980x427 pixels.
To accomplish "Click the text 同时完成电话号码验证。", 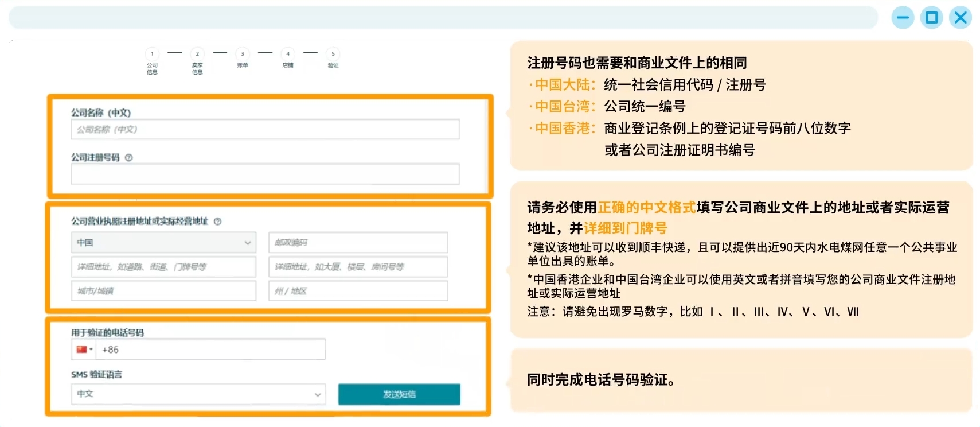I will pos(601,380).
